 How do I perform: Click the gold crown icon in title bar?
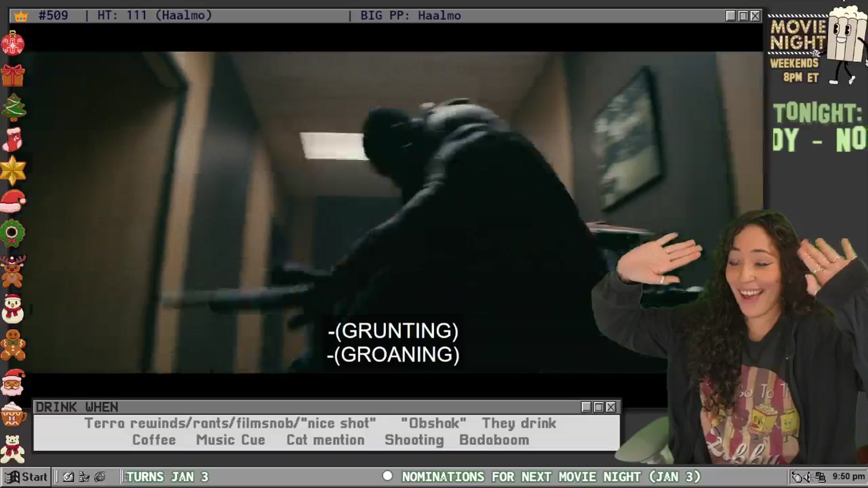click(21, 16)
